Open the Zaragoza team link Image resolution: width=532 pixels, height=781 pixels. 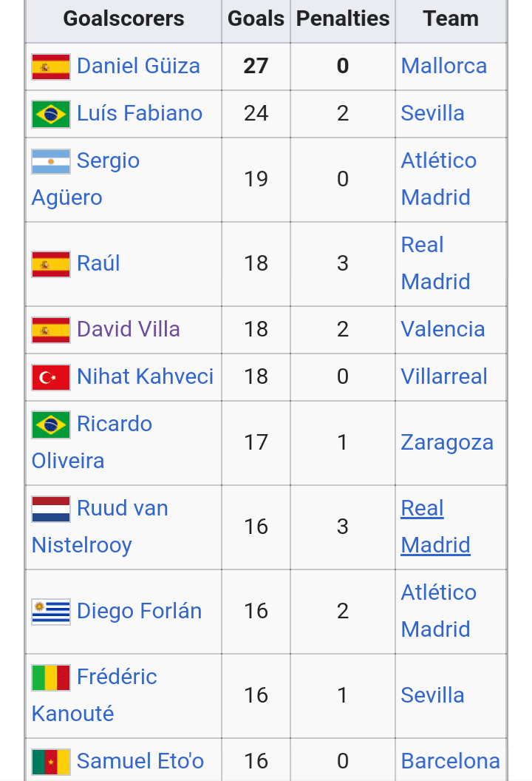click(x=447, y=442)
